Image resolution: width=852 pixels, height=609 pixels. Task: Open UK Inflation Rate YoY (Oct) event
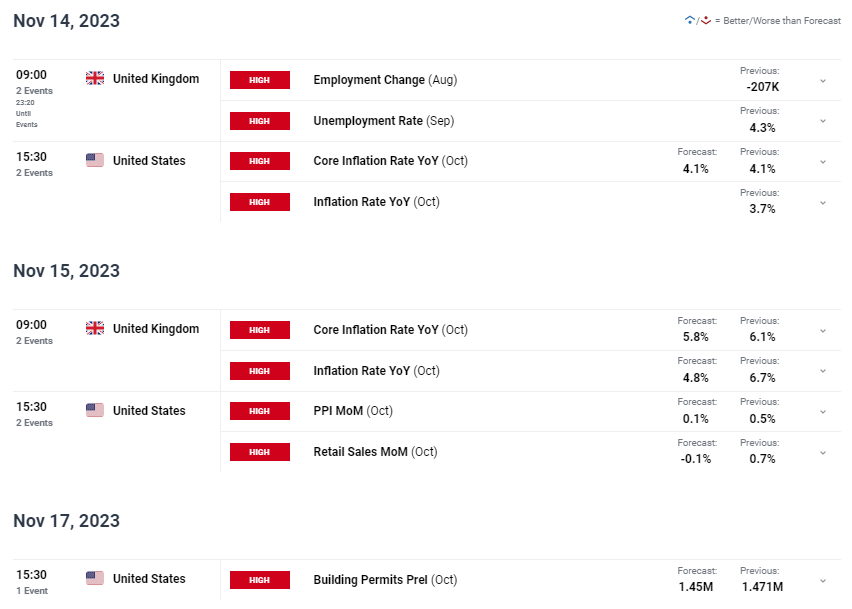pyautogui.click(x=376, y=371)
